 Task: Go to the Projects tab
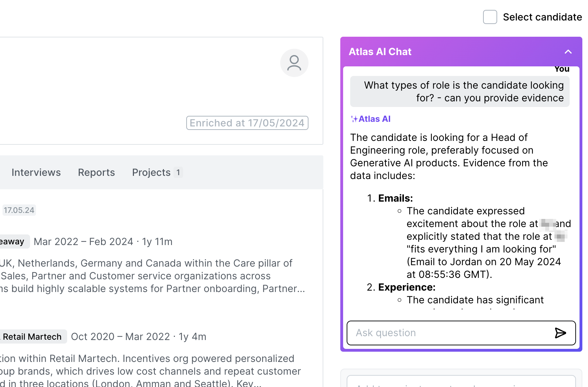(x=151, y=172)
